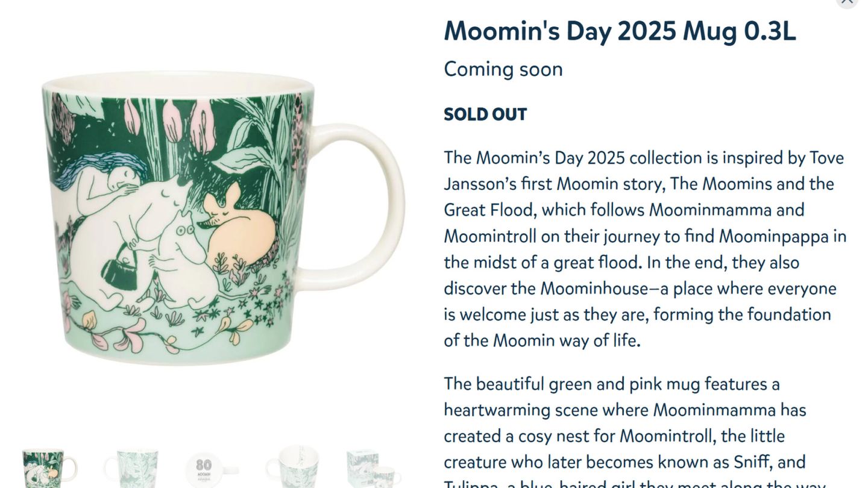
Task: Click the pink tulips at the mug's top
Action: tap(173, 125)
